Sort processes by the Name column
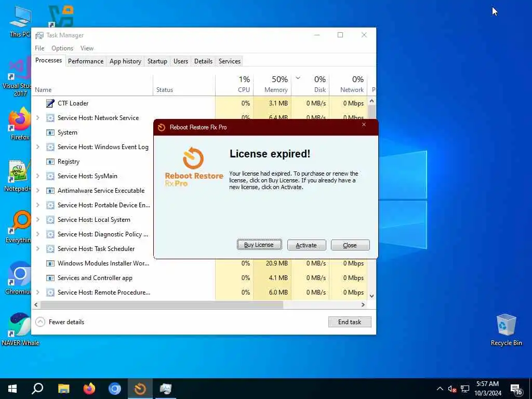 (92, 85)
